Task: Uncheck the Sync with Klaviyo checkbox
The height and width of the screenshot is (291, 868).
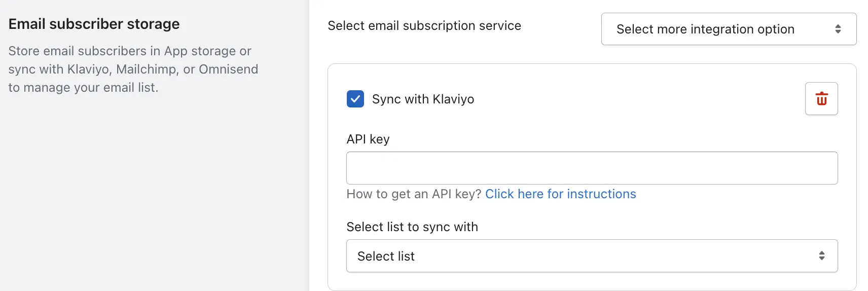Action: tap(355, 99)
